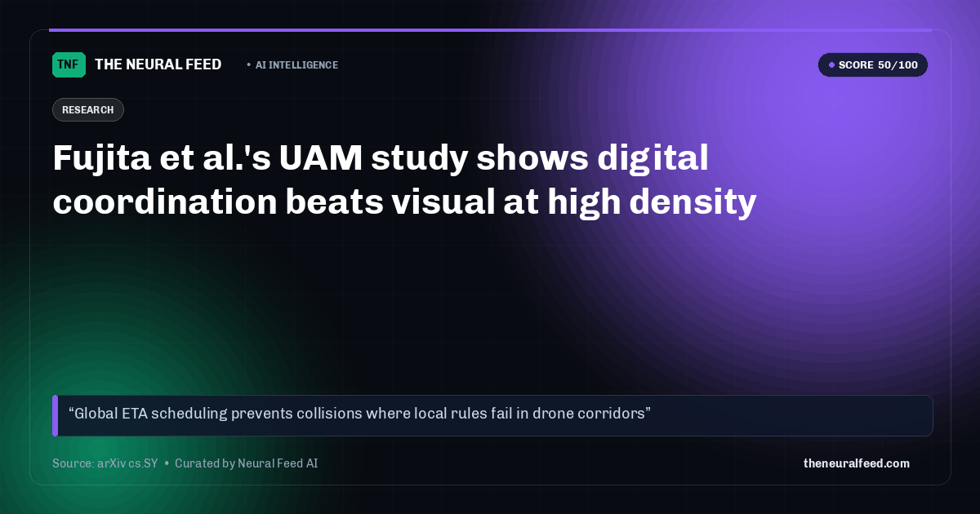Select the RESEARCH category tag
Image resolution: width=980 pixels, height=514 pixels.
(88, 110)
